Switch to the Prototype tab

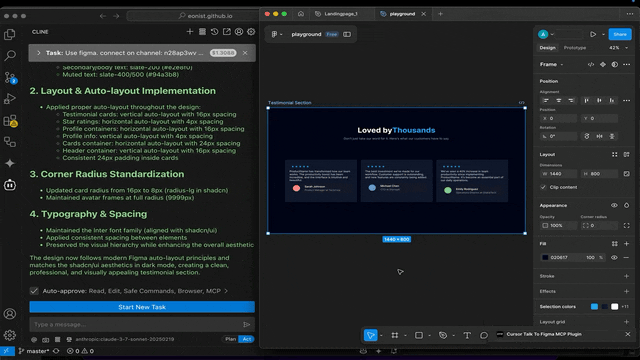click(x=575, y=48)
